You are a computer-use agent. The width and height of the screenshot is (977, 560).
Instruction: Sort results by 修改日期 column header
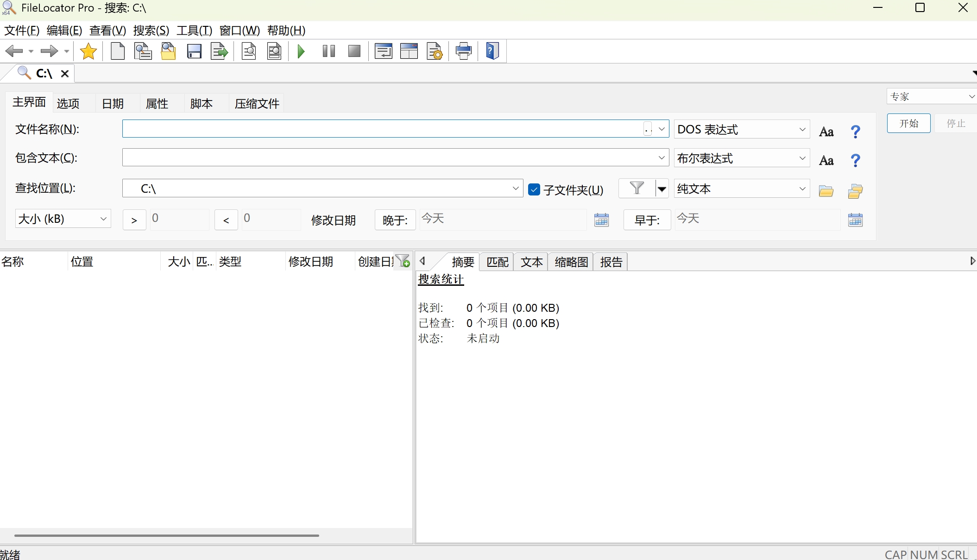click(320, 261)
